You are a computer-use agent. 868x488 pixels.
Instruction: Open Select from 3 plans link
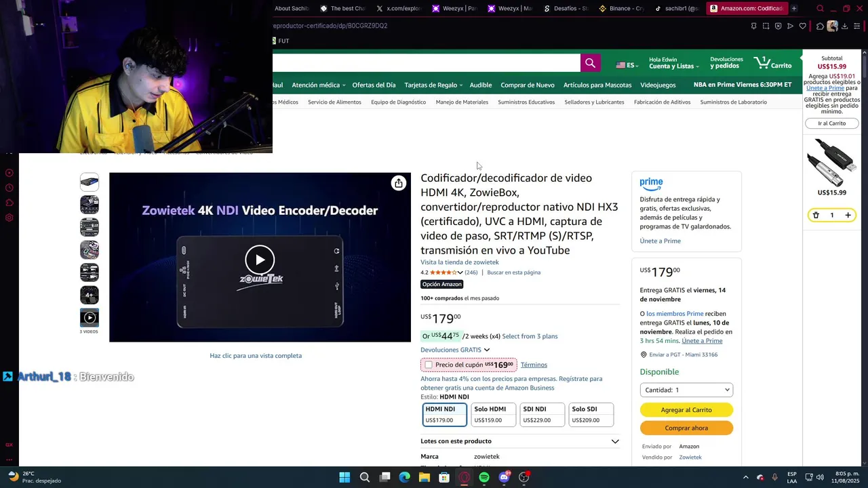click(x=530, y=336)
